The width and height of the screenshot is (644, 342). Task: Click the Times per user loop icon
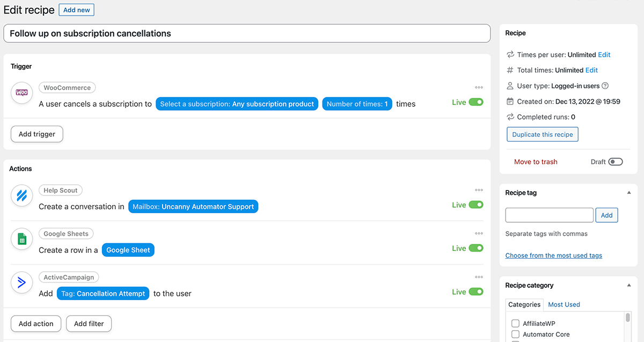(x=510, y=55)
